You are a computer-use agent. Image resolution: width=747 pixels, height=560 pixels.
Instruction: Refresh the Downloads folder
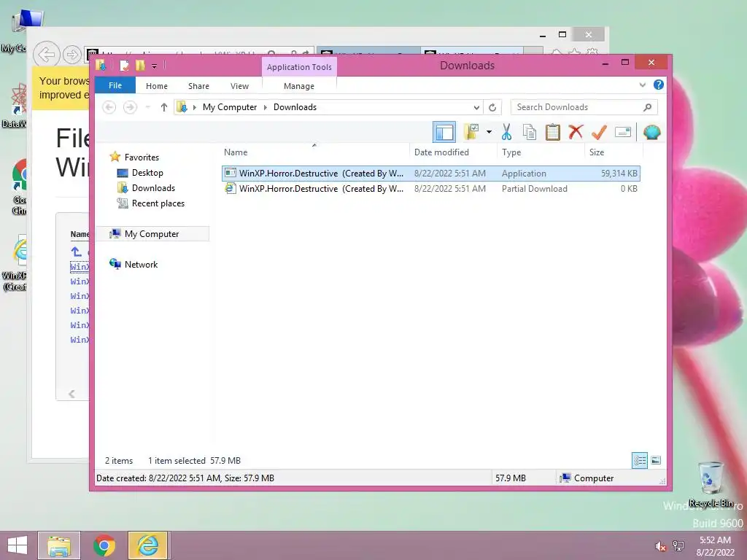coord(492,108)
